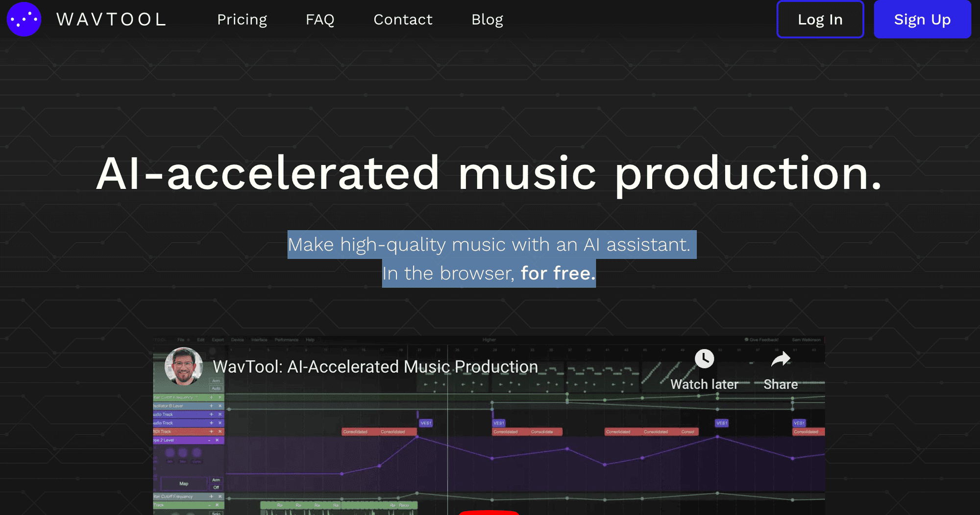
Task: Click the text Make high-quality music with an AI assistant
Action: pos(489,244)
